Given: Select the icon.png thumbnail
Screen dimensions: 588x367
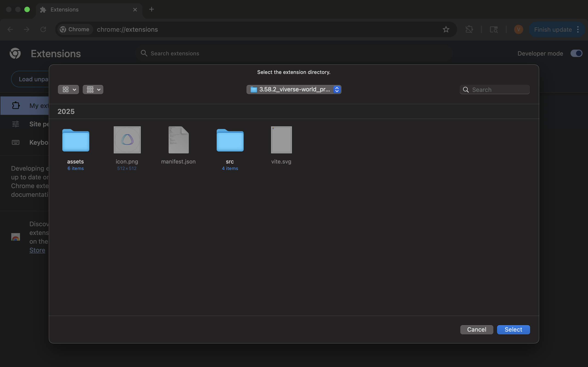Looking at the screenshot, I should coord(127,140).
